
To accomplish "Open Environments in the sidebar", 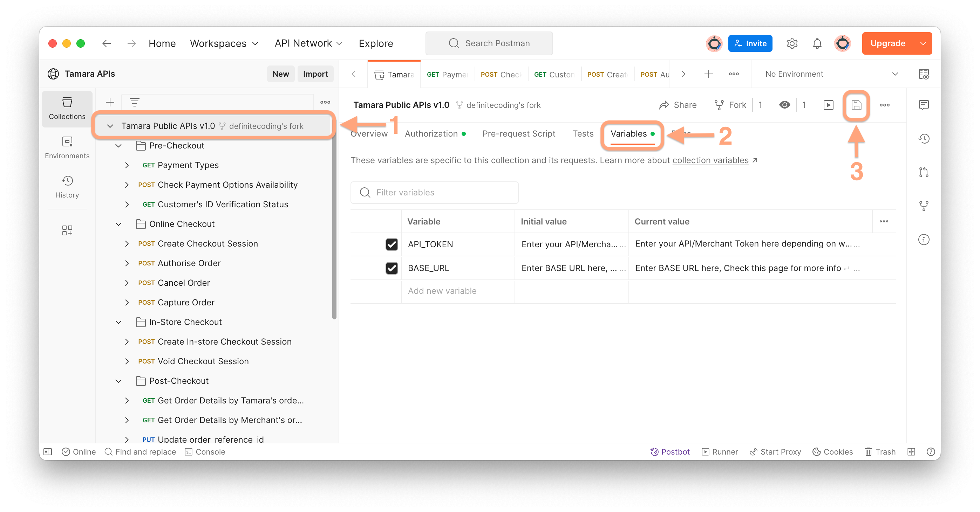I will coord(67,148).
